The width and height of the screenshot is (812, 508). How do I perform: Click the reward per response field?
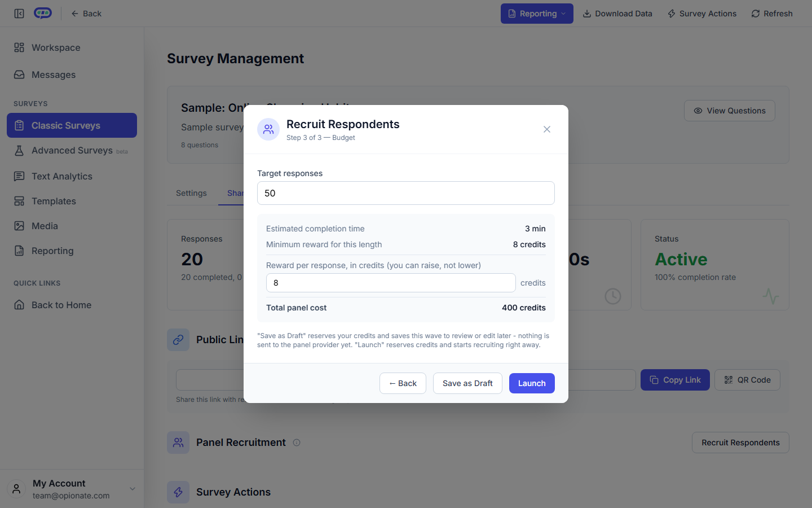coord(391,283)
